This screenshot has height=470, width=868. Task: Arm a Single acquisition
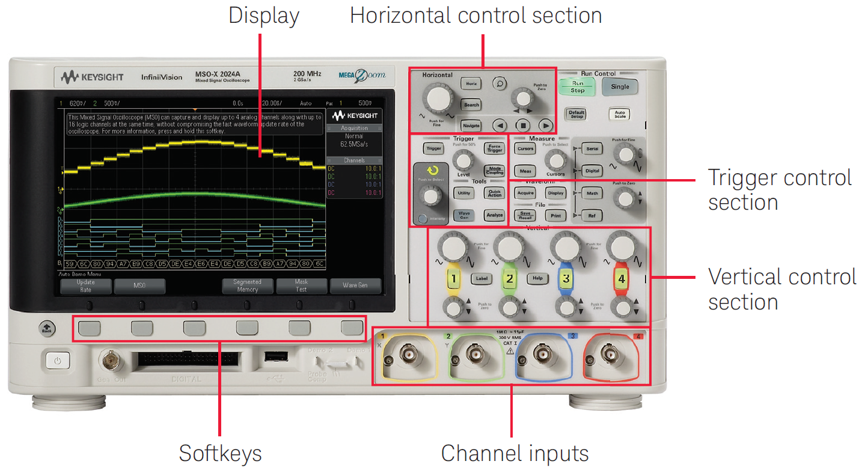coord(620,87)
